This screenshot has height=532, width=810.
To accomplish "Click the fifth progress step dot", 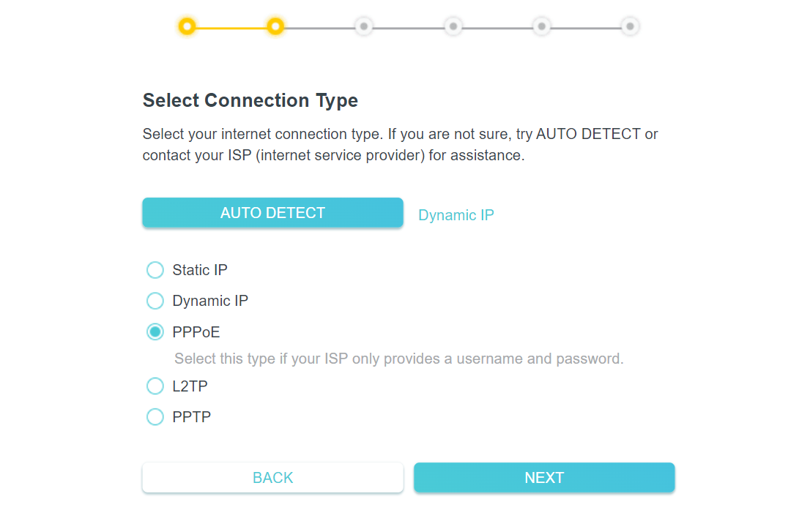I will (x=540, y=27).
